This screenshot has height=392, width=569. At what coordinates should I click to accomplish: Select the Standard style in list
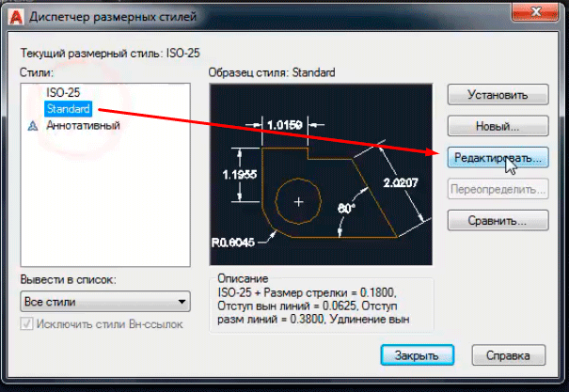(69, 109)
